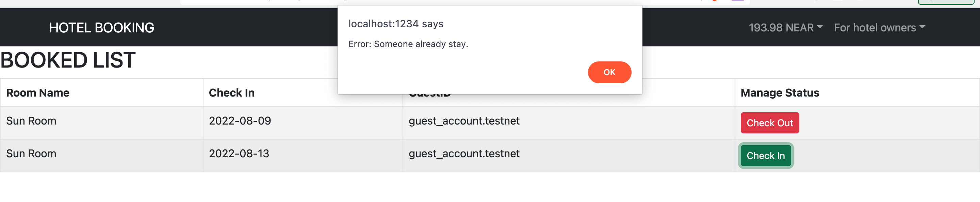Select the Manage Status column header
The image size is (980, 202).
click(780, 92)
